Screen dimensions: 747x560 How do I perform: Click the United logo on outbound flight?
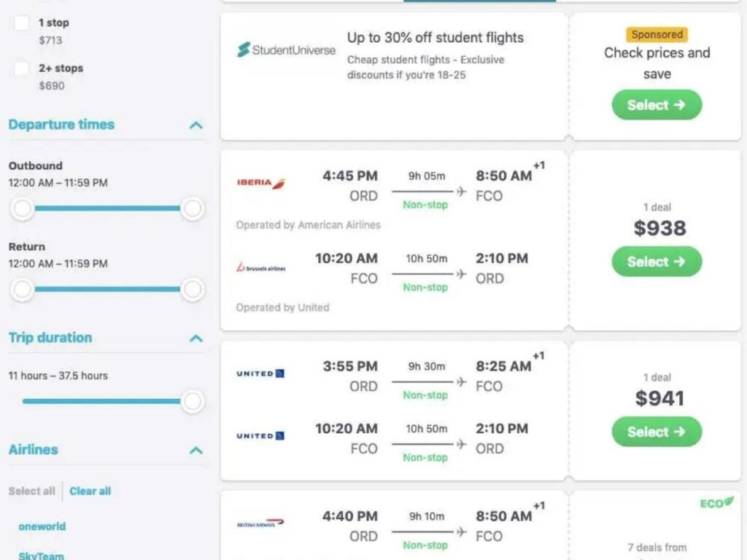(259, 373)
